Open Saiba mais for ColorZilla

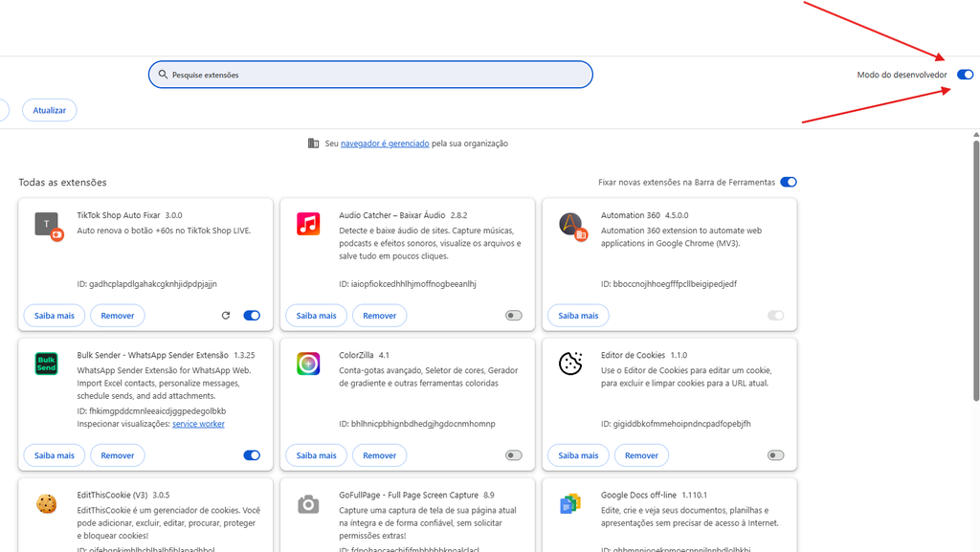coord(316,455)
